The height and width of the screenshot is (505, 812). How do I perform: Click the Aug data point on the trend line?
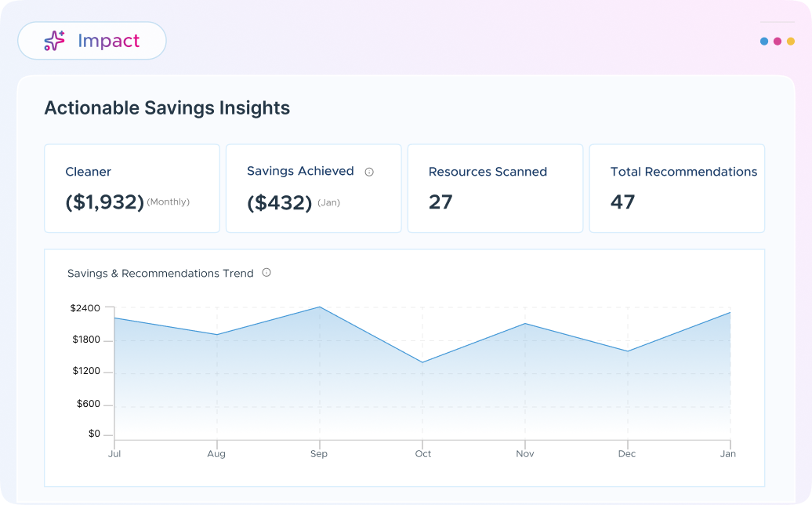click(216, 335)
